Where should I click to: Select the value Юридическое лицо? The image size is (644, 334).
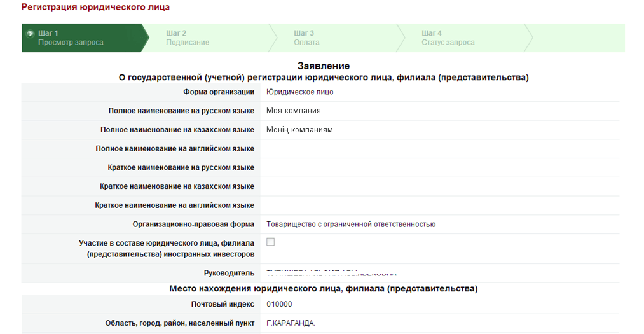pyautogui.click(x=300, y=92)
